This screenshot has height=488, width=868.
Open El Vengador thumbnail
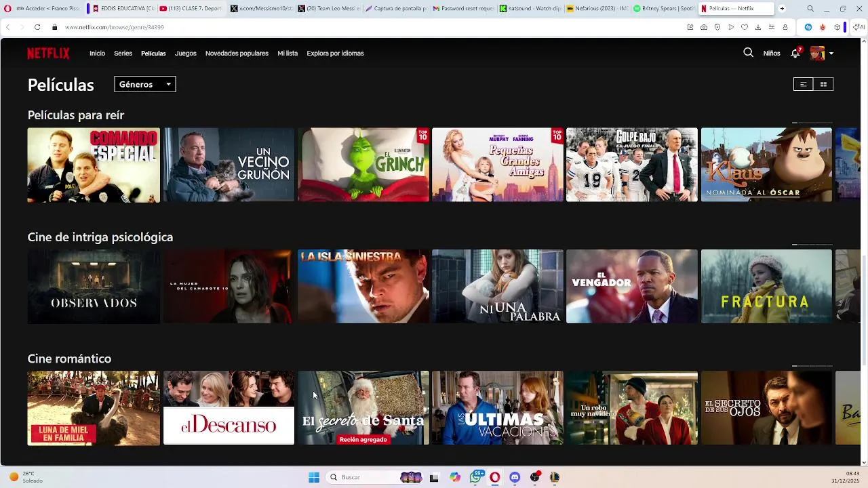pyautogui.click(x=632, y=286)
